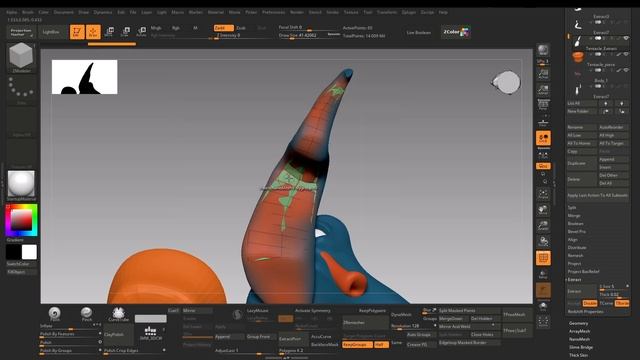Image resolution: width=640 pixels, height=360 pixels.
Task: Open the Dots stroke type picker
Action: [21, 89]
